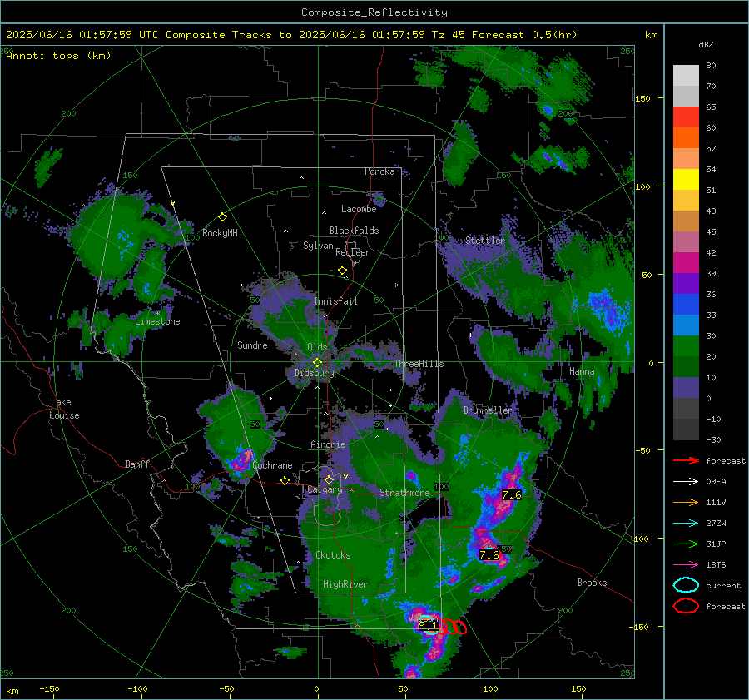Click the '0.5(hr)' forecast text in header
The image size is (749, 700).
(x=554, y=35)
